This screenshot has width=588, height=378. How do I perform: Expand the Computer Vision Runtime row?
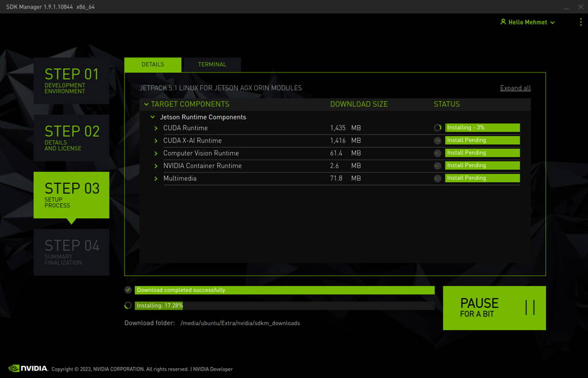point(156,153)
